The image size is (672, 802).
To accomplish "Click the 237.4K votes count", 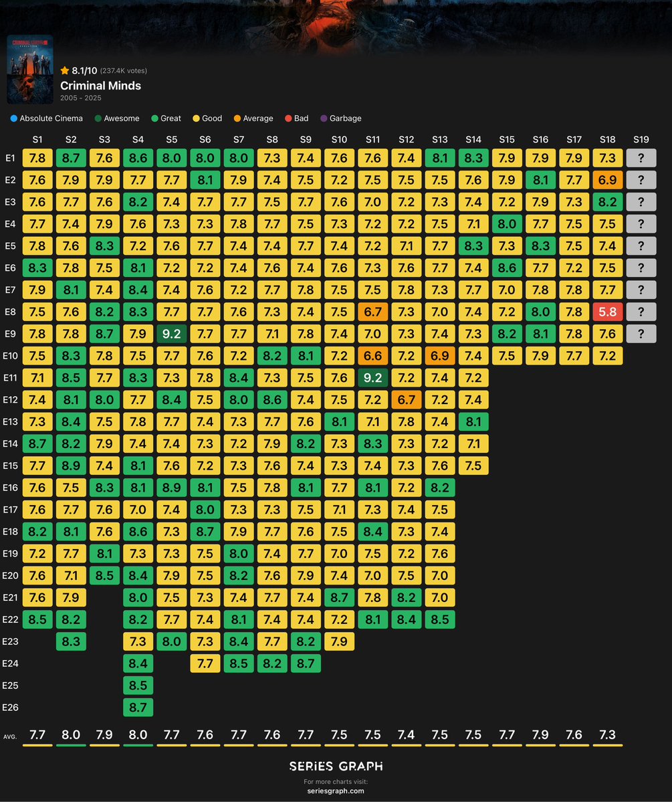I will tap(124, 70).
